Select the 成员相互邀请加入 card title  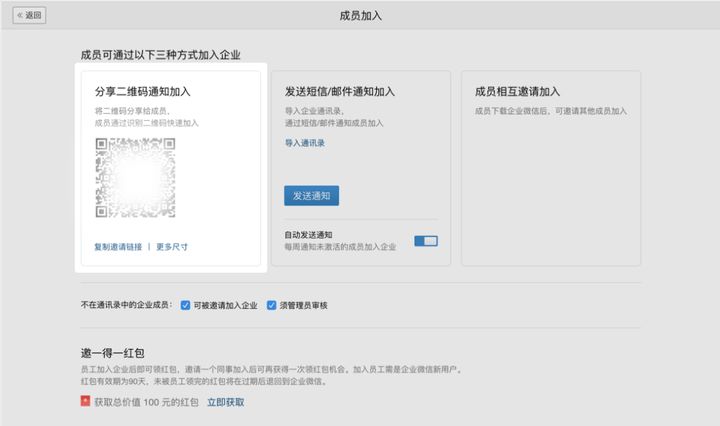tap(517, 92)
